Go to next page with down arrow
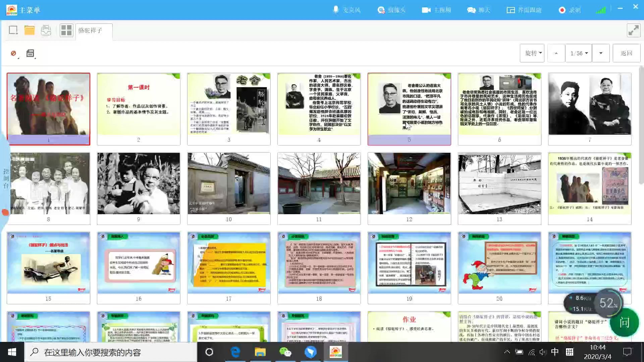 point(600,53)
